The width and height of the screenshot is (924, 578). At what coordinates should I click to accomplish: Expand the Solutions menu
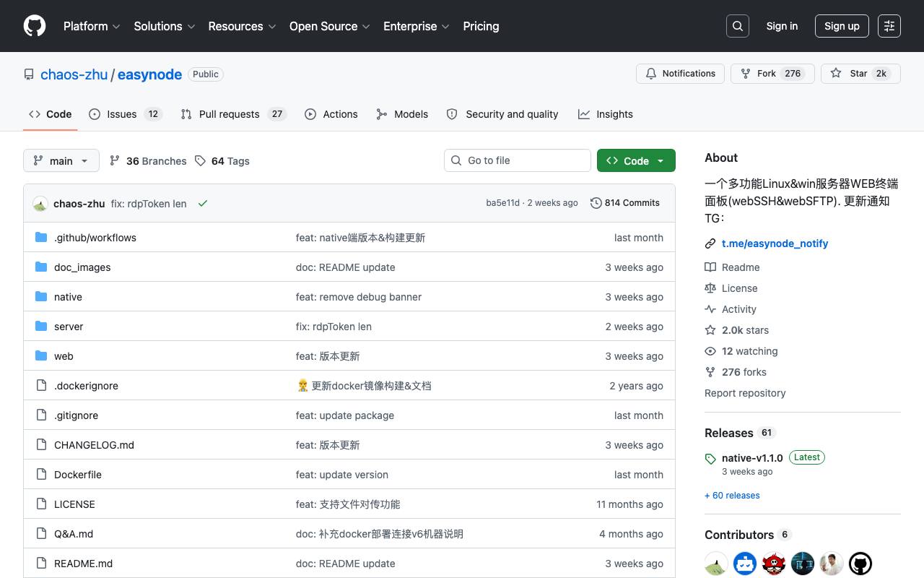(x=165, y=26)
